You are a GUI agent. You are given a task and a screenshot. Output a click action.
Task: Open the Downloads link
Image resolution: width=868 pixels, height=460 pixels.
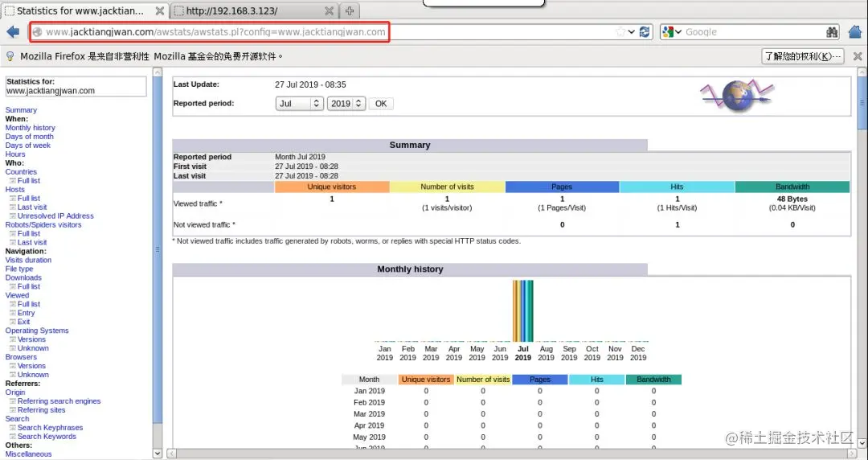23,278
